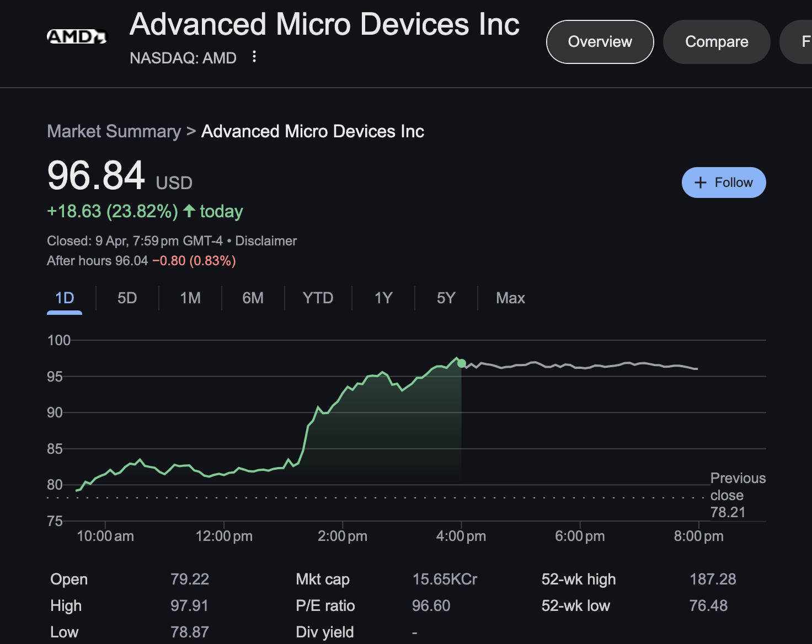Open the Disclaimer link
Viewport: 812px width, 644px height.
coord(266,241)
